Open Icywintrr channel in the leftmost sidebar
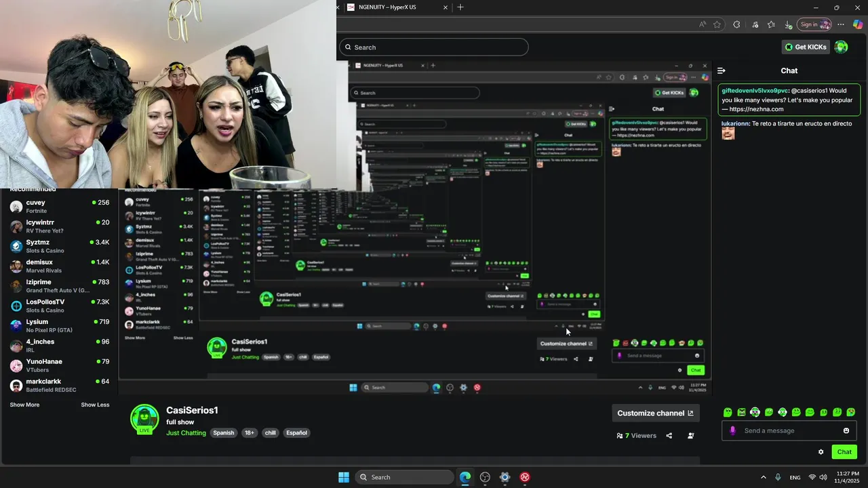868x488 pixels. (60, 226)
